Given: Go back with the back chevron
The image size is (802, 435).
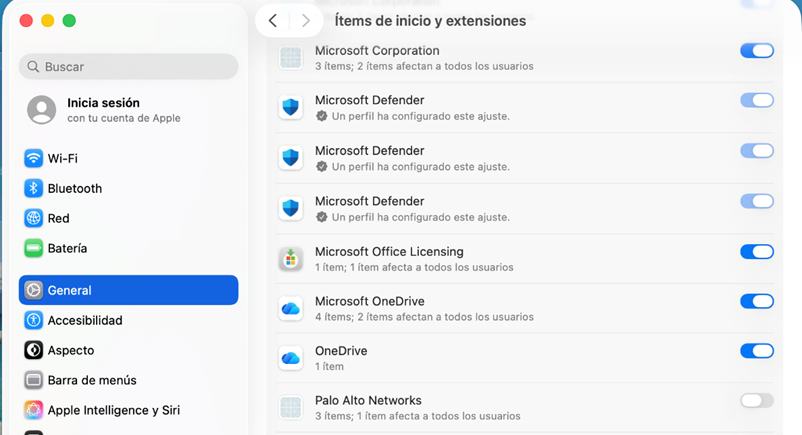Looking at the screenshot, I should click(273, 21).
